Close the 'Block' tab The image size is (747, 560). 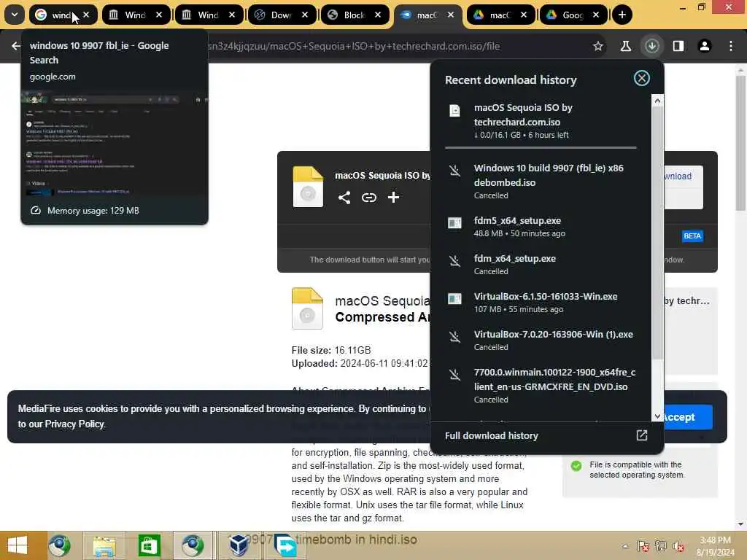(x=378, y=15)
